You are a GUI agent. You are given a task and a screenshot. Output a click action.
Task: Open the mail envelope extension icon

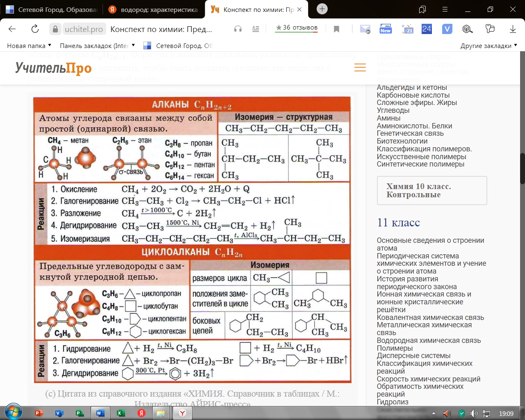pos(365,29)
